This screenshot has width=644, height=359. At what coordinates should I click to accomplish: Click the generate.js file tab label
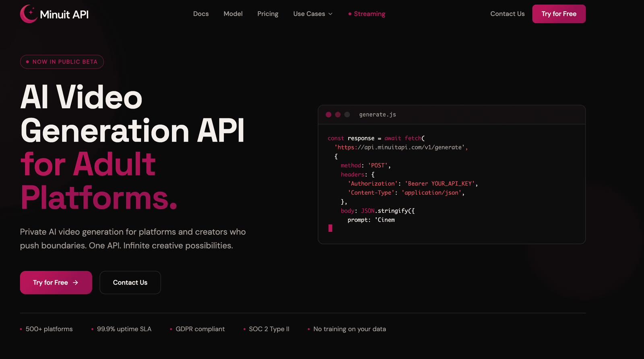pos(378,115)
